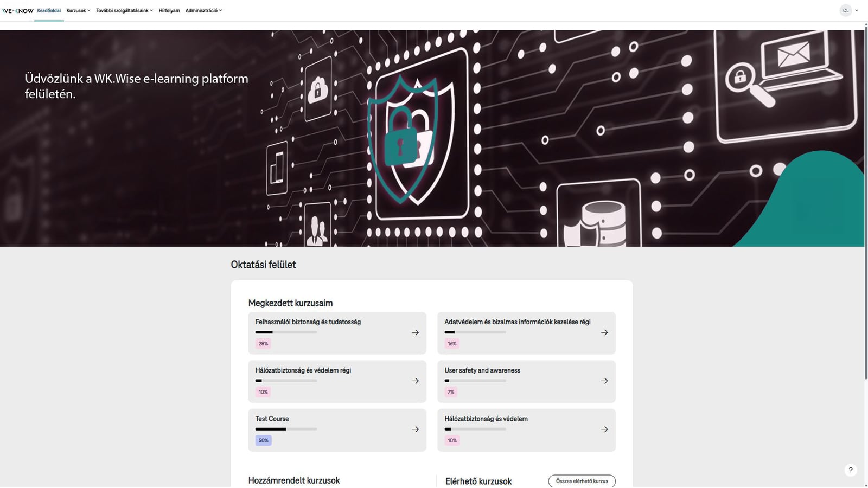This screenshot has height=488, width=868.
Task: Click the Megkezdett kurzusaim heading
Action: pos(290,303)
